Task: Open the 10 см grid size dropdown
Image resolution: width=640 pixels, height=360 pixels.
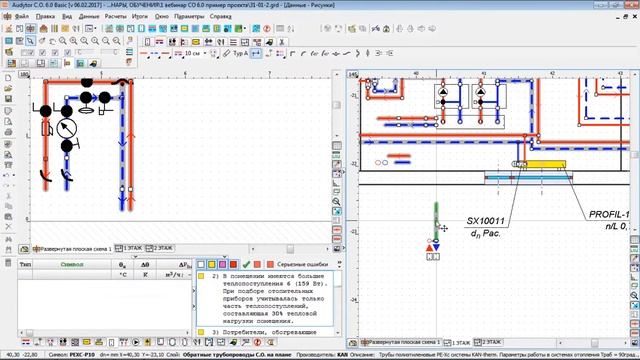Action: pos(205,53)
